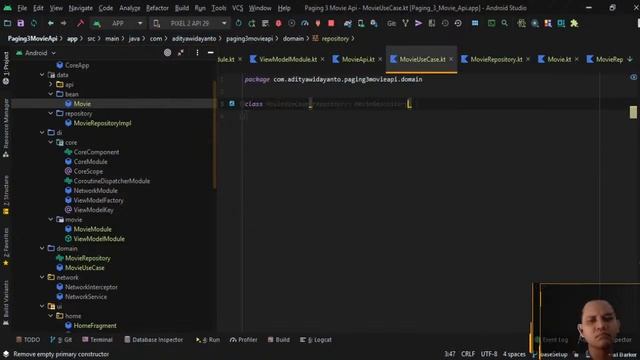Screen dimensions: 640x360
Task: Click the blue grid layout toolbar icon
Action: 475,23
